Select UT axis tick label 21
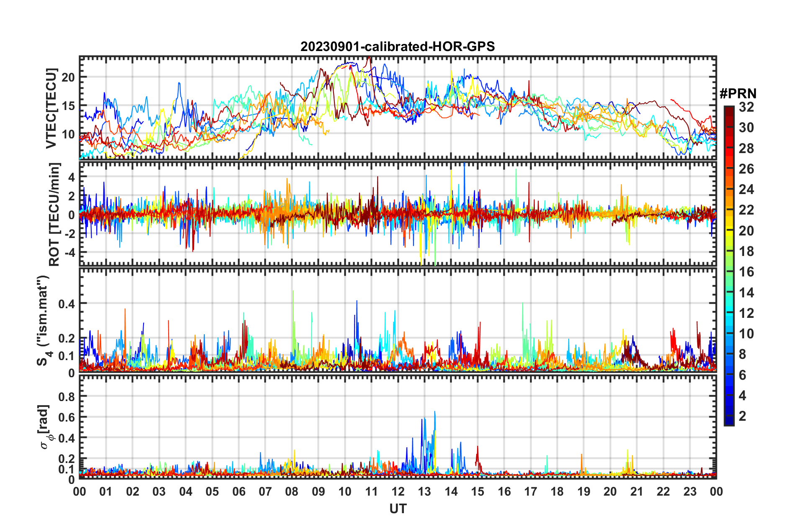This screenshot has width=796, height=532. click(x=637, y=491)
